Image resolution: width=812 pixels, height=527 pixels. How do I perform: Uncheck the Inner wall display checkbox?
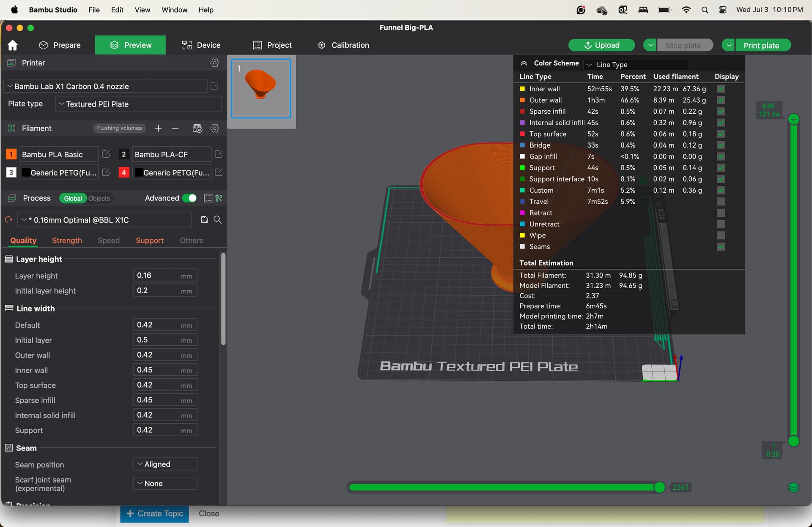721,89
